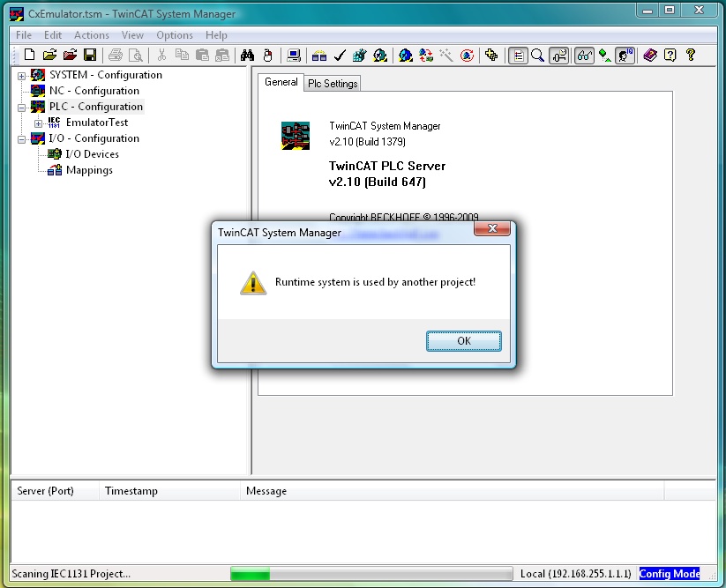Viewport: 726px width, 588px height.
Task: Select Mappings in the tree
Action: pyautogui.click(x=89, y=170)
